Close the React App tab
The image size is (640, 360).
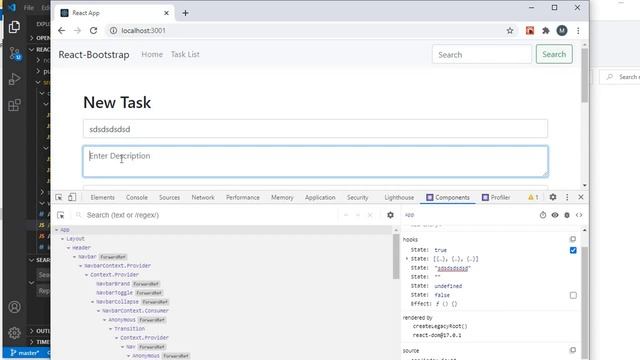pos(166,13)
